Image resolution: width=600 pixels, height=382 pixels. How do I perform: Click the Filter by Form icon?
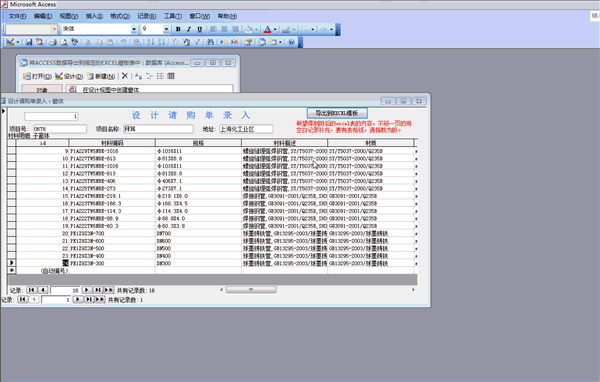(x=186, y=42)
